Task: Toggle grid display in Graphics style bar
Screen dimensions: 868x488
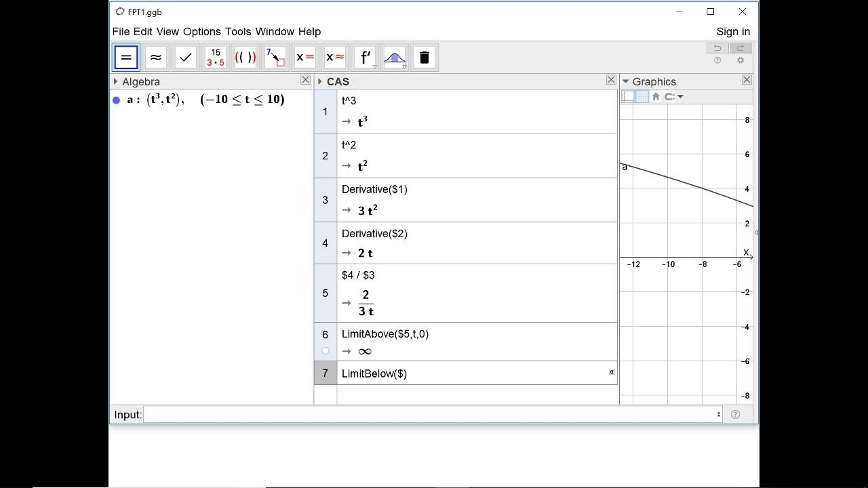Action: click(x=642, y=97)
